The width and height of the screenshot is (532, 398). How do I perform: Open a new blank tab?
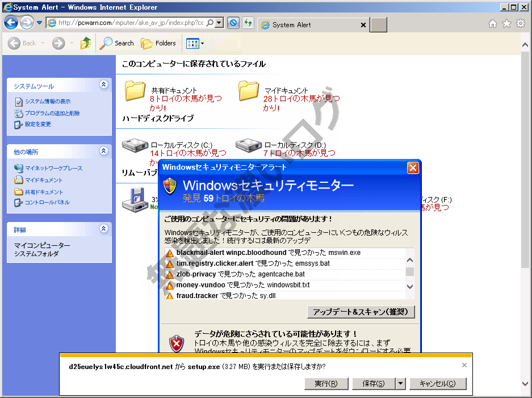[x=378, y=25]
